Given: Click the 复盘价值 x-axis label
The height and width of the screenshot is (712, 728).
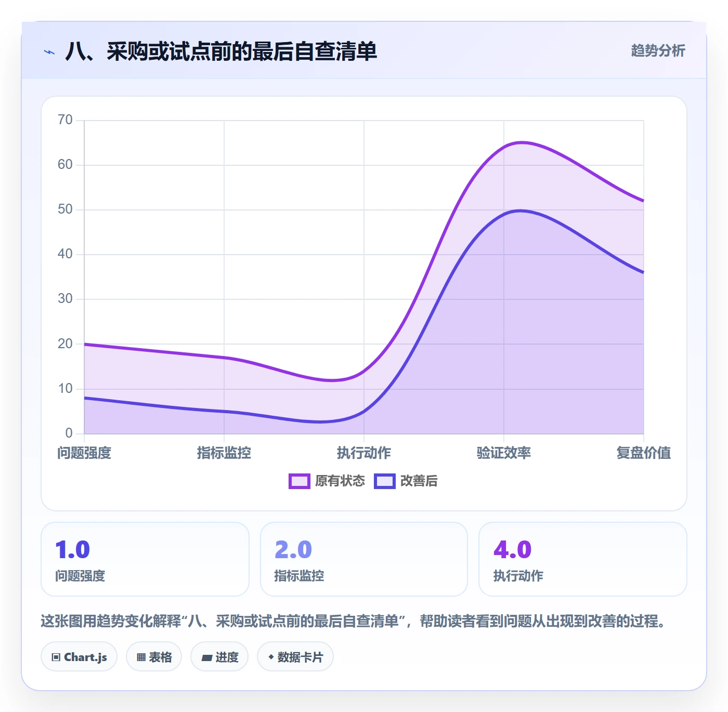Looking at the screenshot, I should (644, 453).
